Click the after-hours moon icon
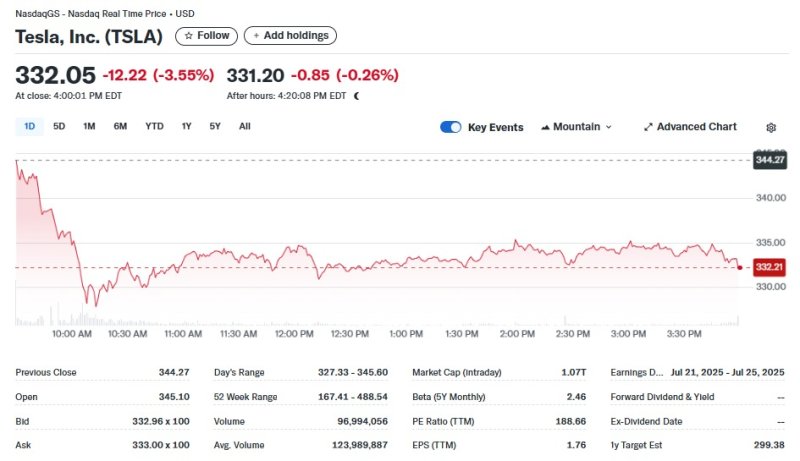Viewport: 800px width, 461px height. click(x=357, y=96)
